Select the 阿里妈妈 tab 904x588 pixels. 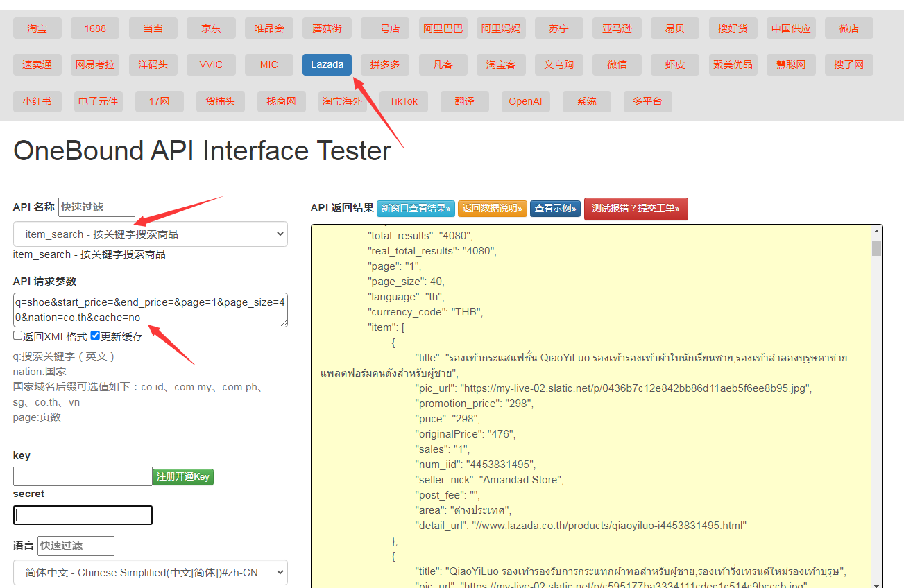pyautogui.click(x=501, y=28)
